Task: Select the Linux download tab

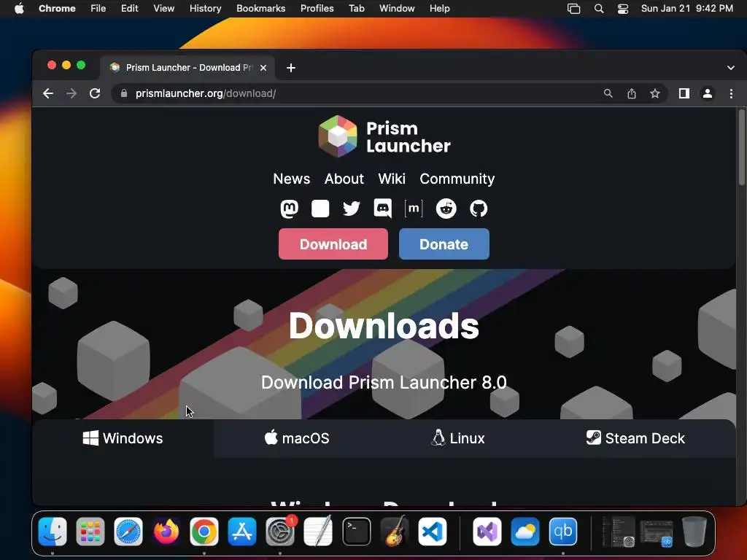Action: click(x=458, y=438)
